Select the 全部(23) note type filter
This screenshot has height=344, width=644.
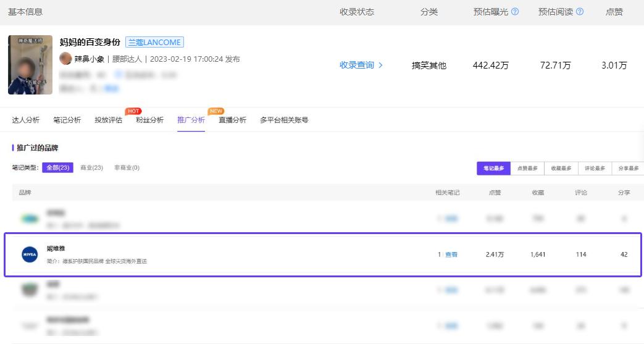point(59,168)
